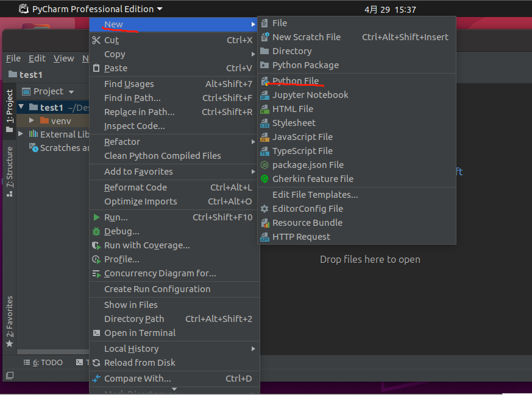The height and width of the screenshot is (395, 532).
Task: Click the package.json File icon
Action: click(x=264, y=165)
